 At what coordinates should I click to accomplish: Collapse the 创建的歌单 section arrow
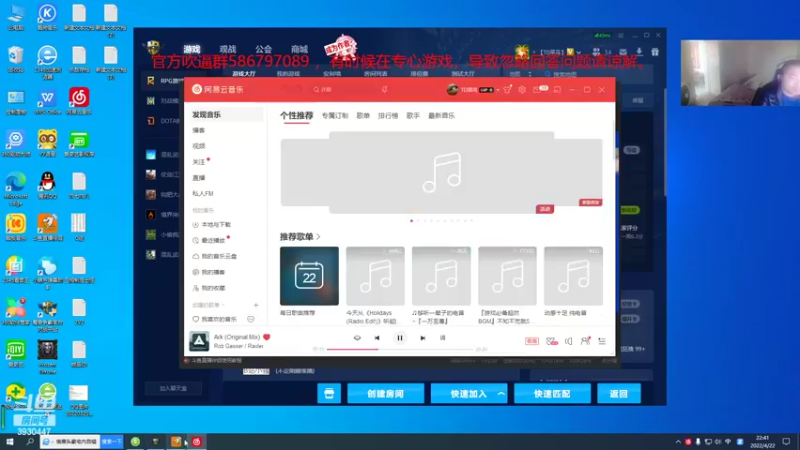pyautogui.click(x=223, y=305)
